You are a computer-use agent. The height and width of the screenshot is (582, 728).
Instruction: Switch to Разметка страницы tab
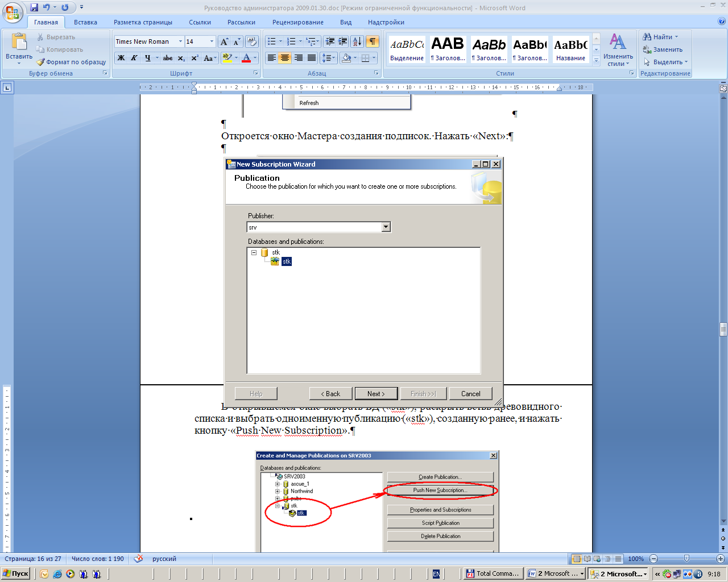(143, 22)
